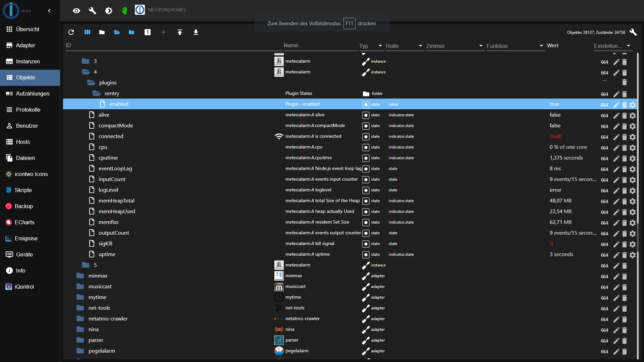Click the ioBroker logo in the sidebar
This screenshot has height=362, width=644.
[11, 10]
